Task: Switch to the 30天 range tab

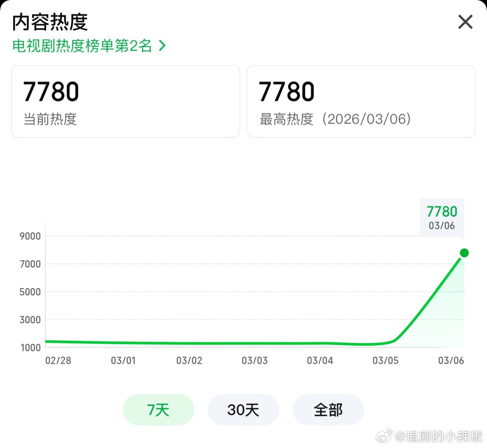Action: (243, 409)
